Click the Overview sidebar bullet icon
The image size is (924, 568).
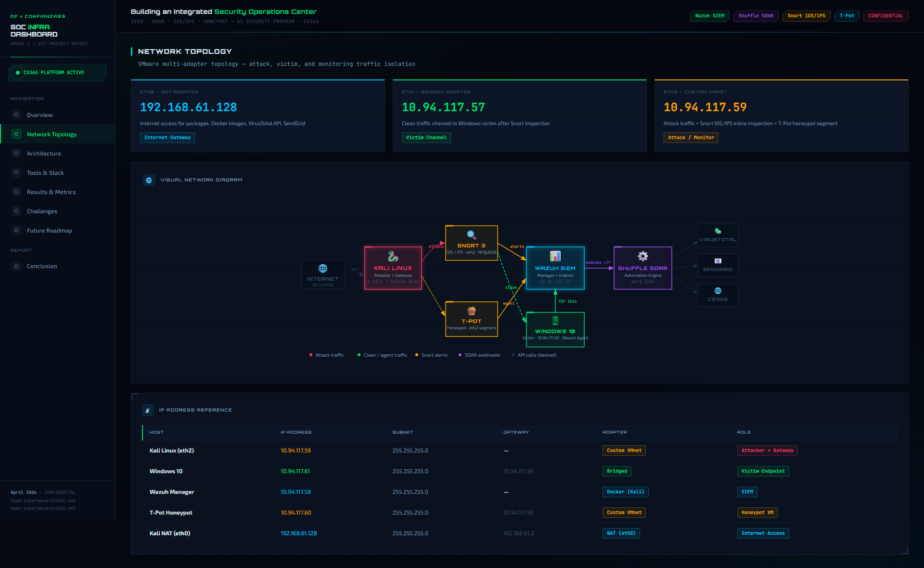tap(16, 115)
